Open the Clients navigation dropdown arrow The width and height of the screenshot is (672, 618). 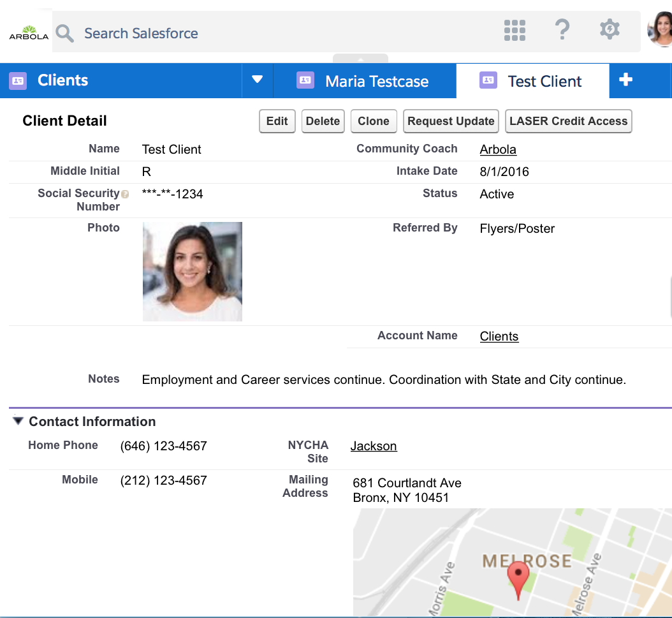[x=257, y=79]
